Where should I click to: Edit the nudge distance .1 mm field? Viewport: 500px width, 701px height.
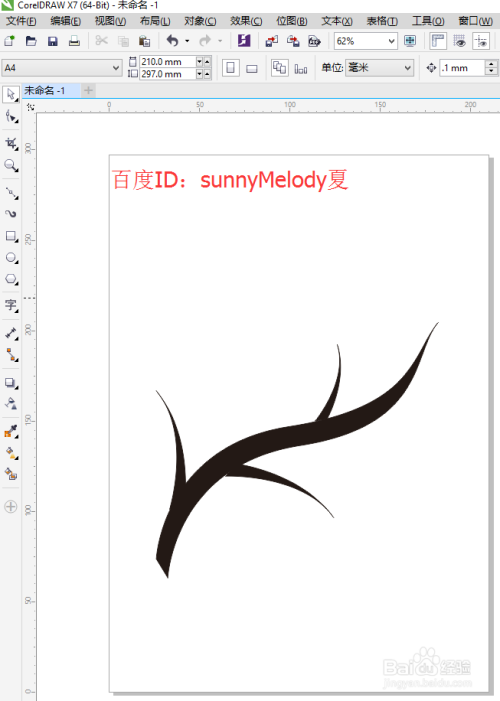click(462, 68)
